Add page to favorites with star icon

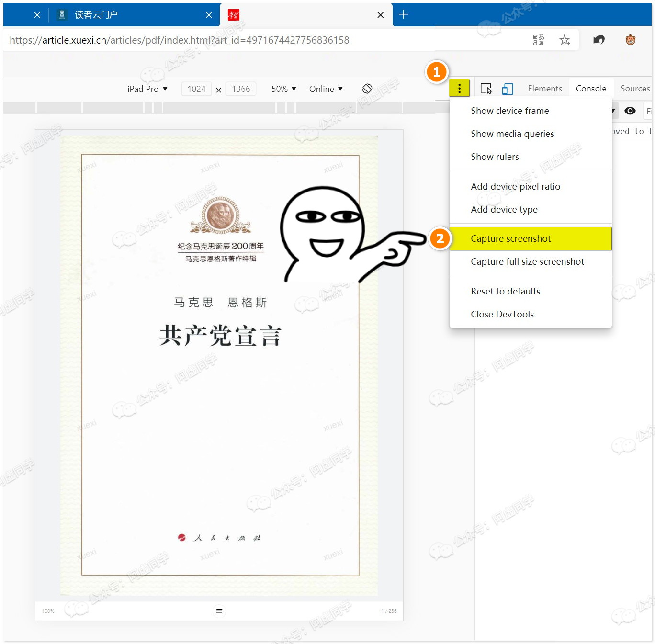tap(565, 40)
